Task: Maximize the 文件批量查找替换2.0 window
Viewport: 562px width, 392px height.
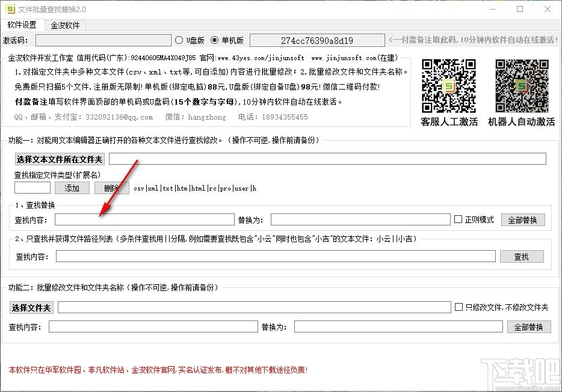Action: pyautogui.click(x=520, y=9)
